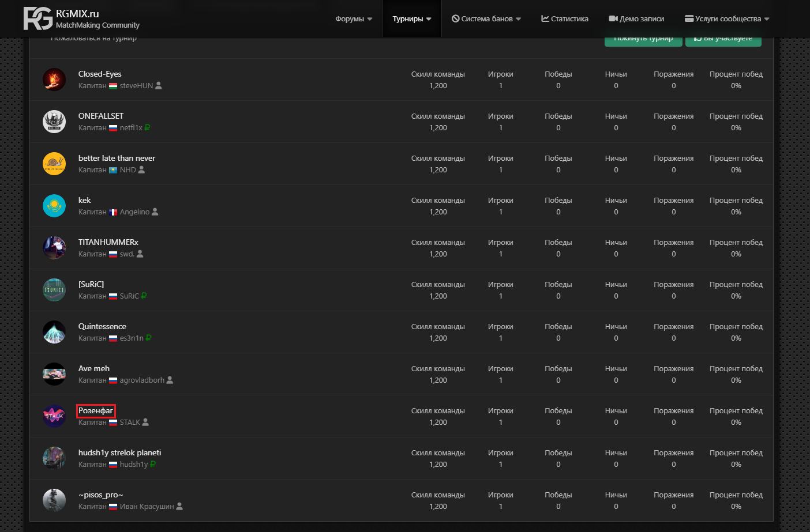The height and width of the screenshot is (532, 810).
Task: Open the Quintessence team page
Action: point(102,326)
